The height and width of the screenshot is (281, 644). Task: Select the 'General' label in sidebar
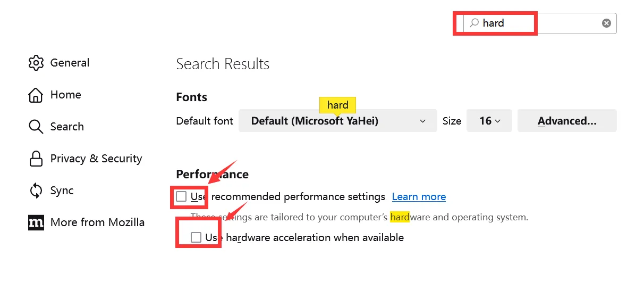[70, 63]
